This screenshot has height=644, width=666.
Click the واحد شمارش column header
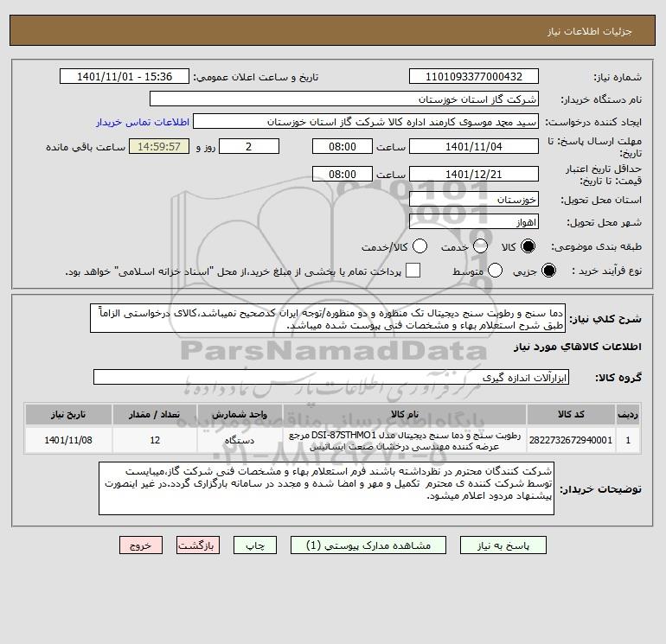(240, 414)
